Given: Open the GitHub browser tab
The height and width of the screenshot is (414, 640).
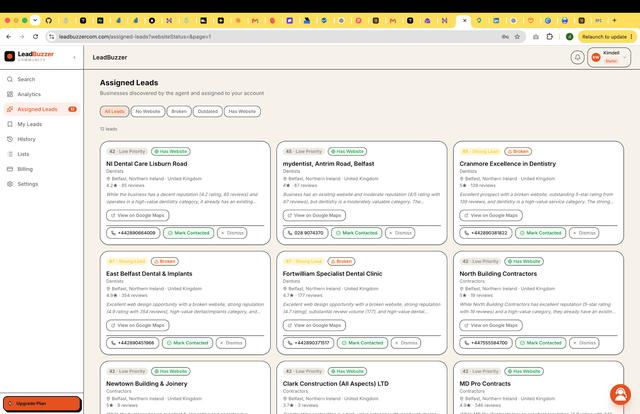Looking at the screenshot, I should pyautogui.click(x=49, y=20).
